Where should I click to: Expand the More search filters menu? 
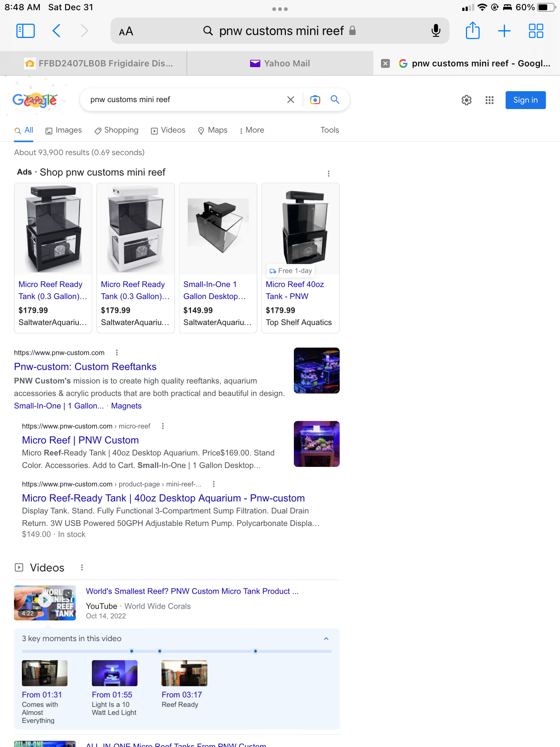(x=252, y=130)
